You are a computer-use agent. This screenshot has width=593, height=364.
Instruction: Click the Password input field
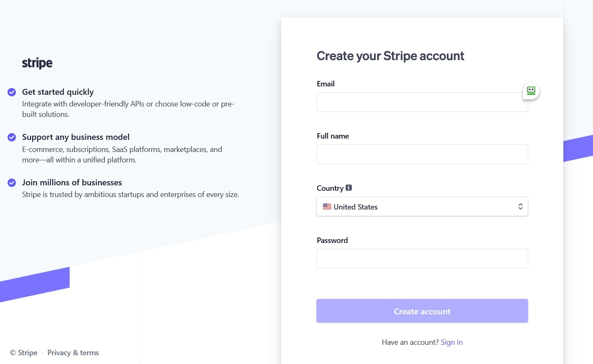422,258
